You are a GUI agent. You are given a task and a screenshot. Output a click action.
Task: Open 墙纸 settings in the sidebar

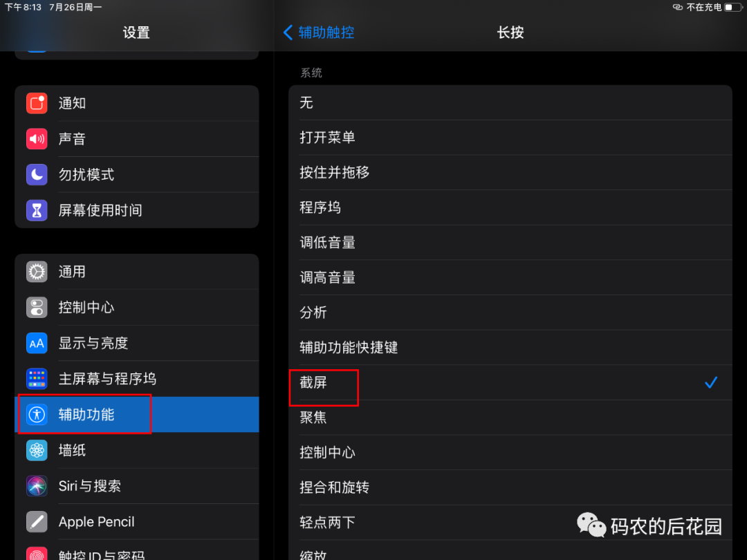(x=137, y=450)
